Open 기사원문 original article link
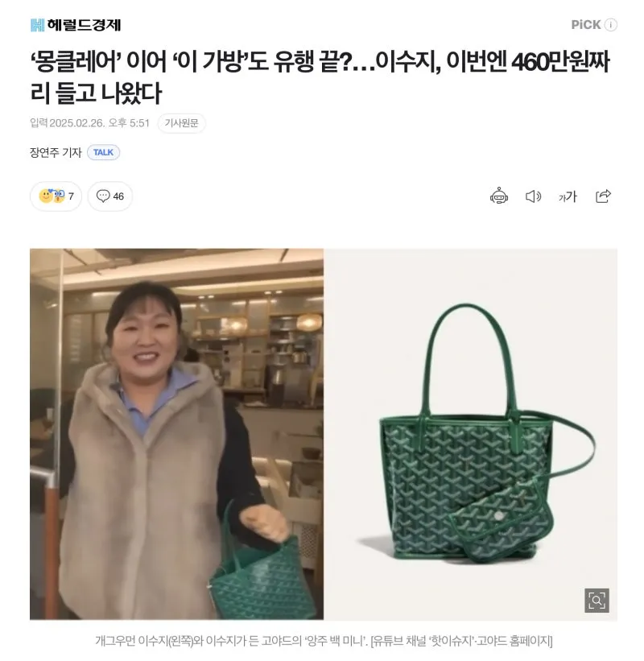Screen dimensions: 644x661 click(x=181, y=123)
